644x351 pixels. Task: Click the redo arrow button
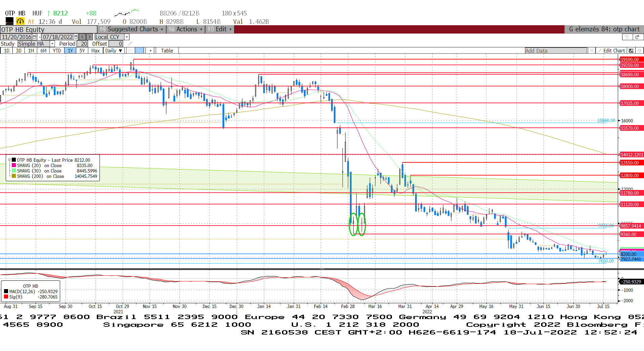tap(638, 37)
